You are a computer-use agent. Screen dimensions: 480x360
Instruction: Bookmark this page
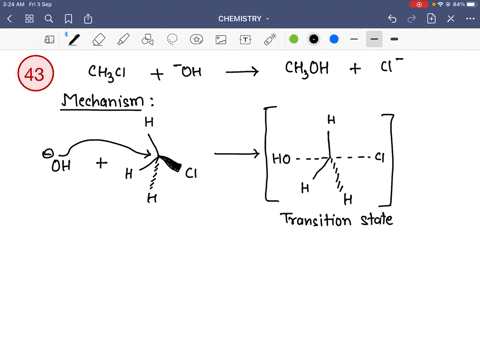[68, 19]
